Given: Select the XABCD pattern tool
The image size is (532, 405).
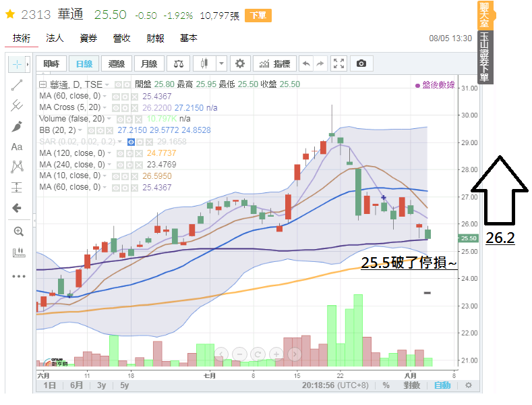Looking at the screenshot, I should [x=17, y=167].
